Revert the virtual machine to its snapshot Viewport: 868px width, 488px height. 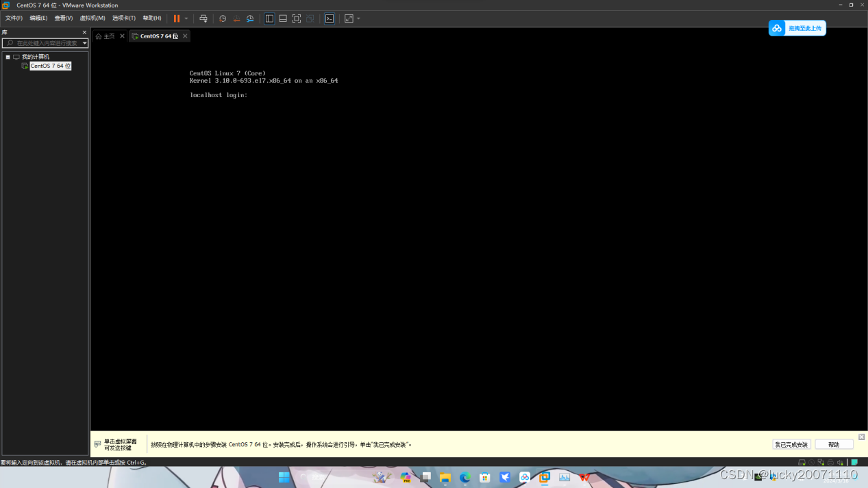[236, 18]
